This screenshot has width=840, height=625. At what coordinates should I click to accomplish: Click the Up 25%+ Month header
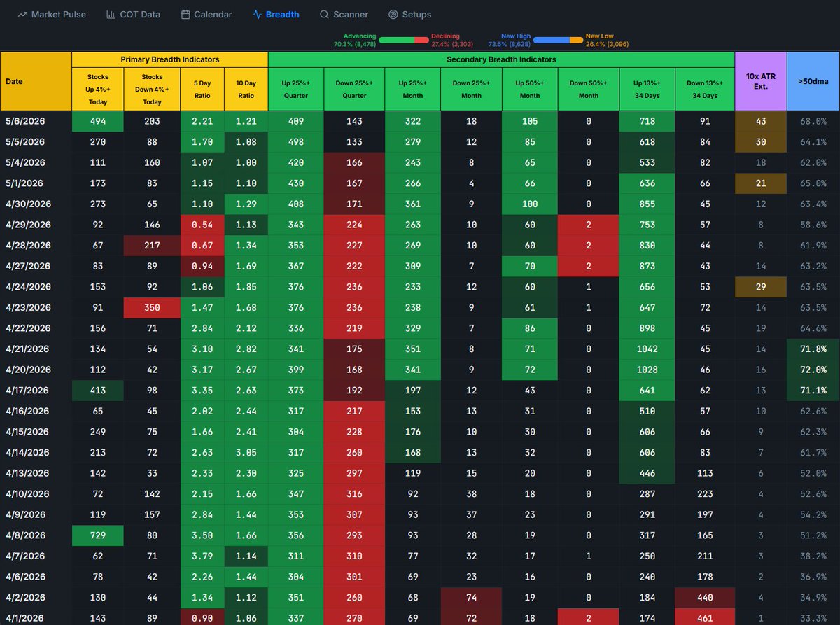412,89
